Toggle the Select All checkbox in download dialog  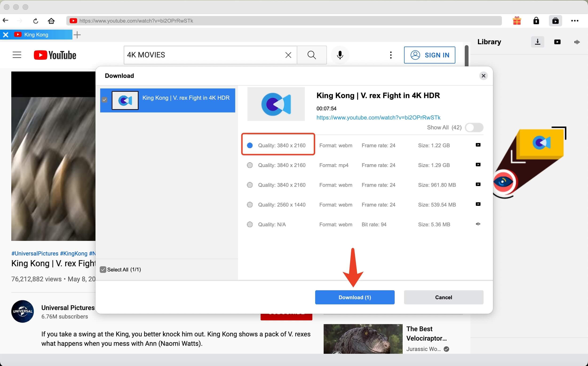(x=103, y=269)
